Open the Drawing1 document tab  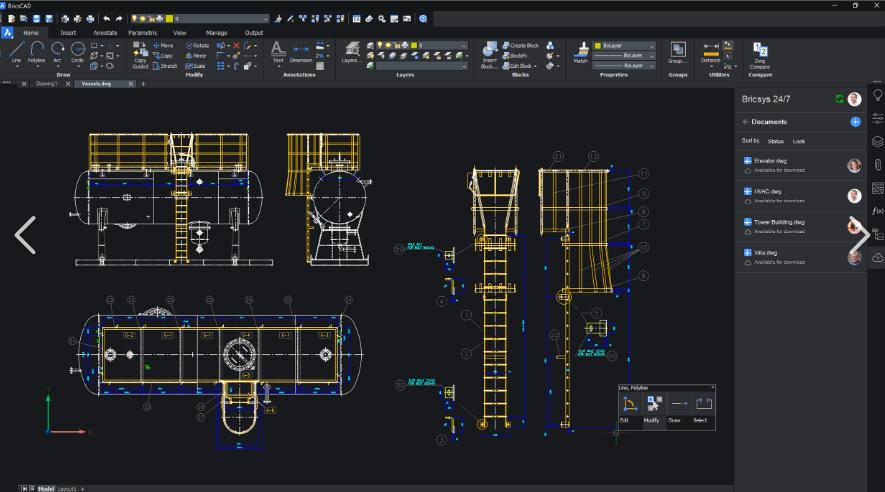45,84
